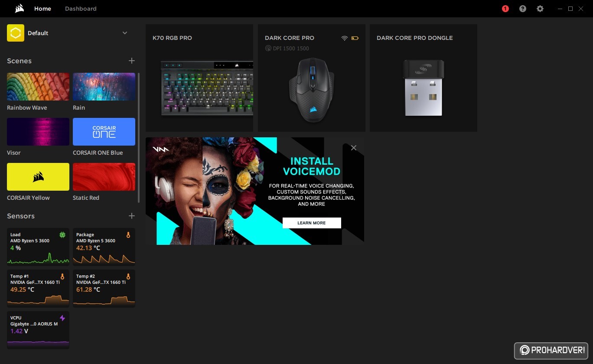Click the thermometer icon on the Package sensor

coord(128,235)
